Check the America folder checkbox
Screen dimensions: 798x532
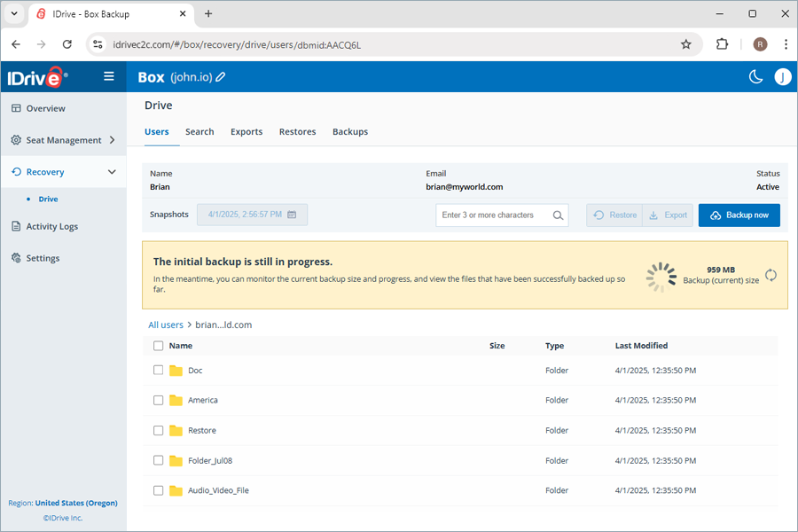tap(159, 400)
